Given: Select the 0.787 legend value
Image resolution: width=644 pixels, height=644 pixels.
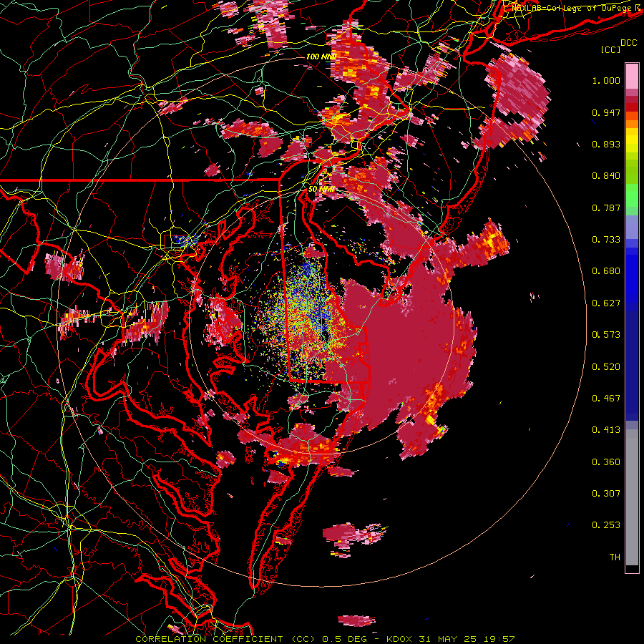Looking at the screenshot, I should point(606,208).
